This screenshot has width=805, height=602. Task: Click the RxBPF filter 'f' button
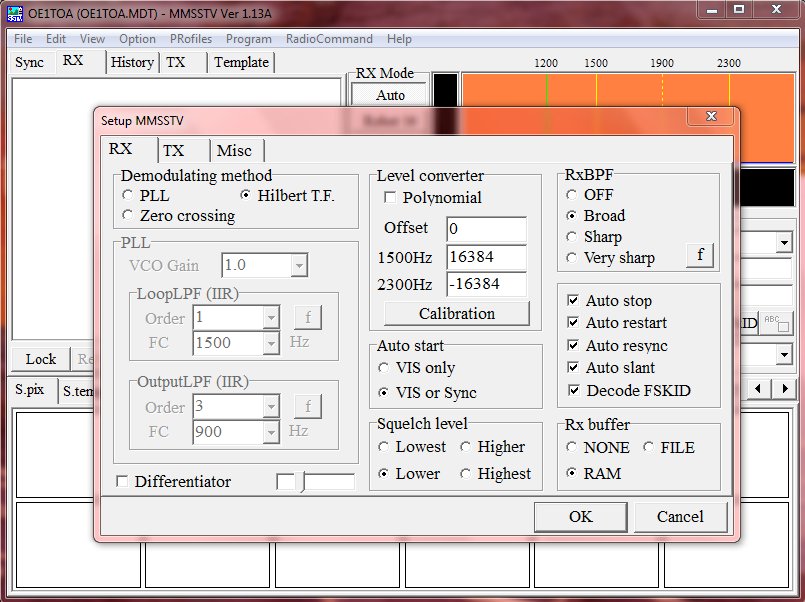click(700, 255)
